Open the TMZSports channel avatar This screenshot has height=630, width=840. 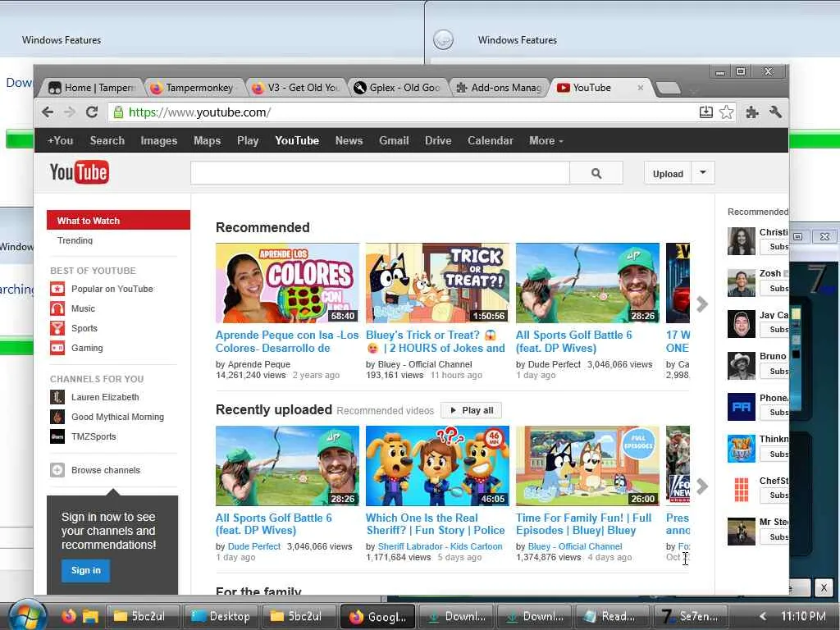click(57, 436)
